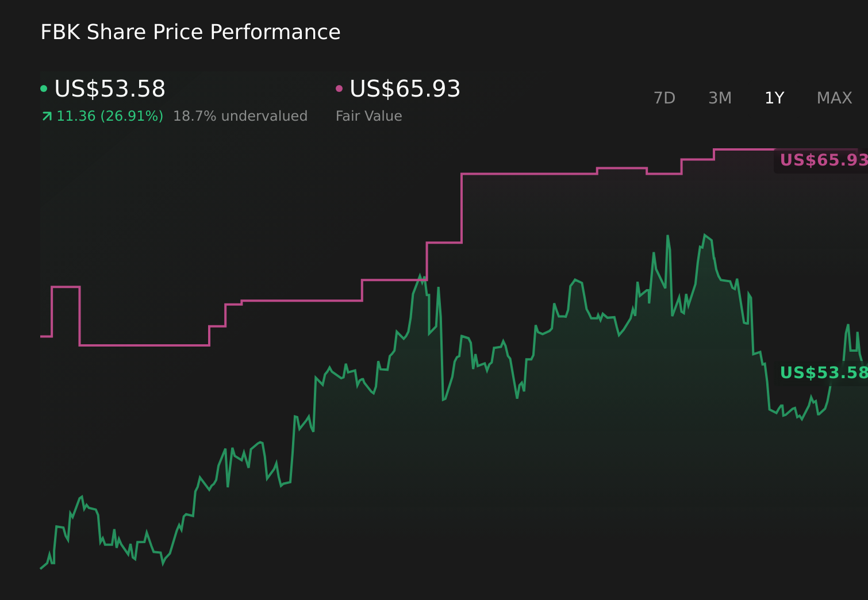Switch to the 7D time range
The image size is (868, 600).
[665, 98]
